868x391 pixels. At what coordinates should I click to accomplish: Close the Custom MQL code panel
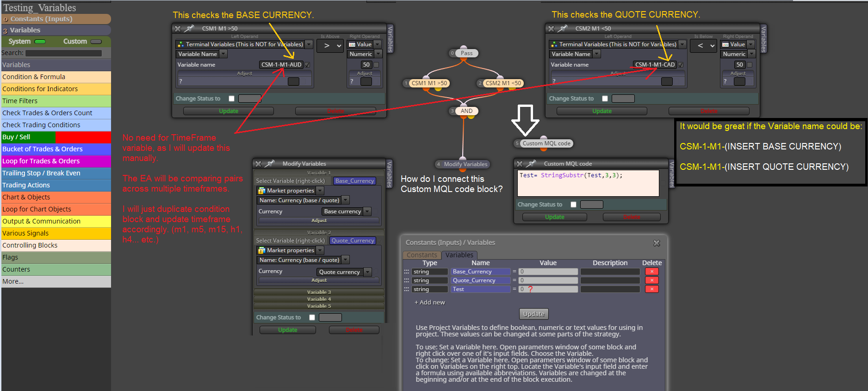[x=520, y=164]
